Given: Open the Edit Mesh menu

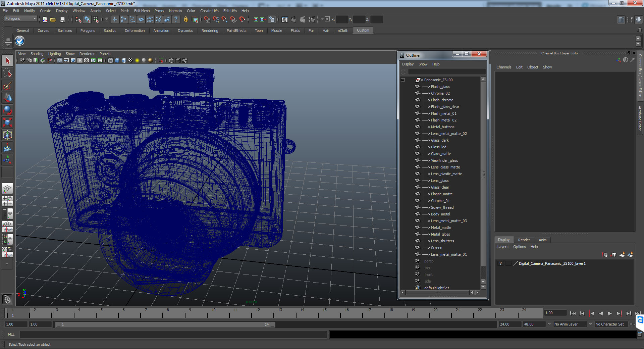Looking at the screenshot, I should pos(142,11).
